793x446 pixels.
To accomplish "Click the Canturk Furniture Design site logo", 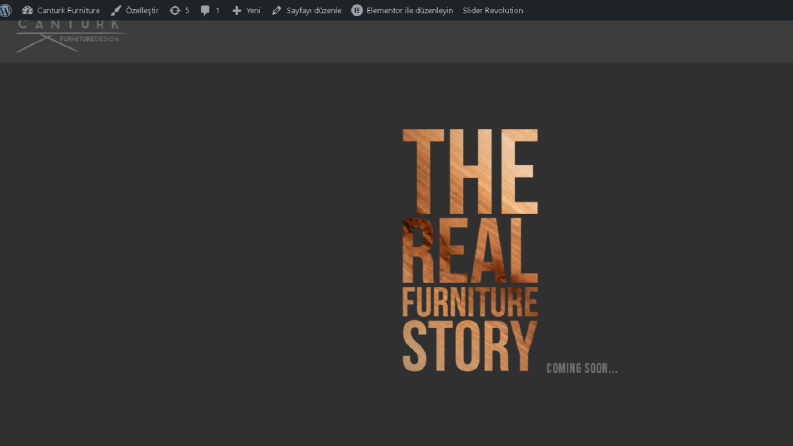I will pos(70,36).
